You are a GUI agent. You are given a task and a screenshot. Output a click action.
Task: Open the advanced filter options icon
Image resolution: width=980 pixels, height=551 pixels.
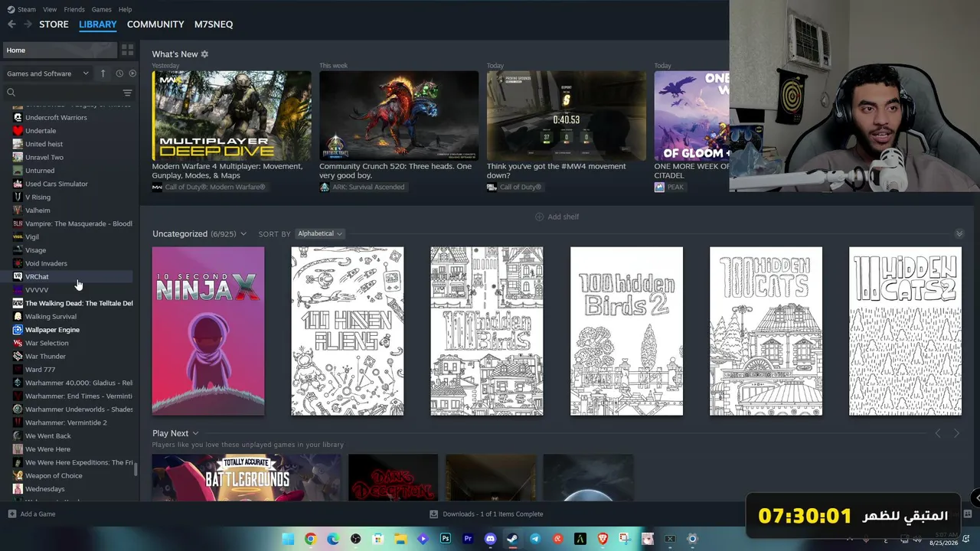pyautogui.click(x=127, y=93)
